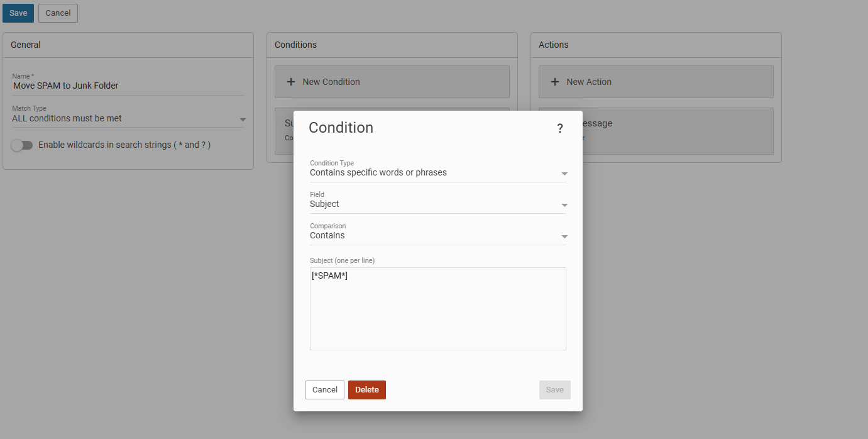
Task: Click the New Condition button label
Action: tap(331, 82)
